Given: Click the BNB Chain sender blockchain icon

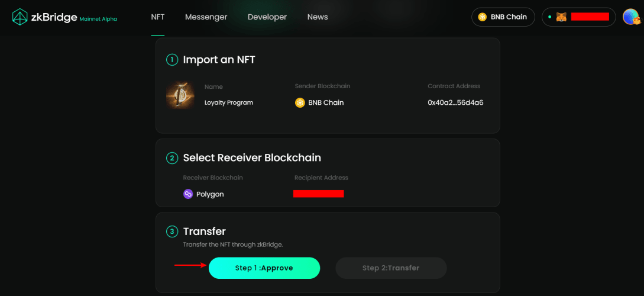Looking at the screenshot, I should 300,103.
